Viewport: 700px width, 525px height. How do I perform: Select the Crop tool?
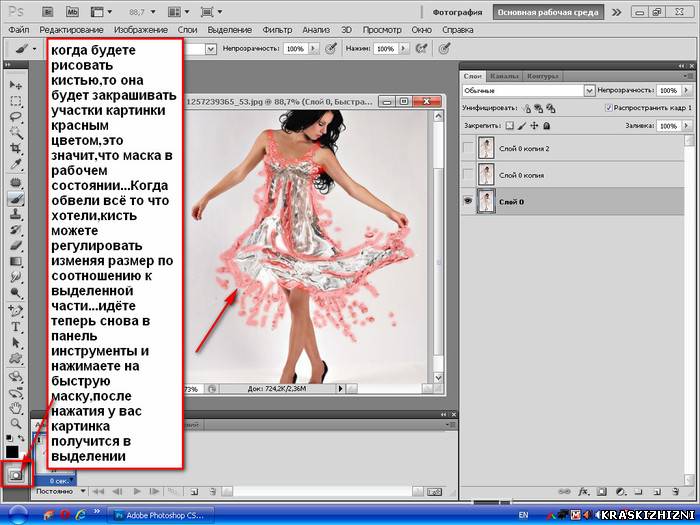(x=16, y=148)
